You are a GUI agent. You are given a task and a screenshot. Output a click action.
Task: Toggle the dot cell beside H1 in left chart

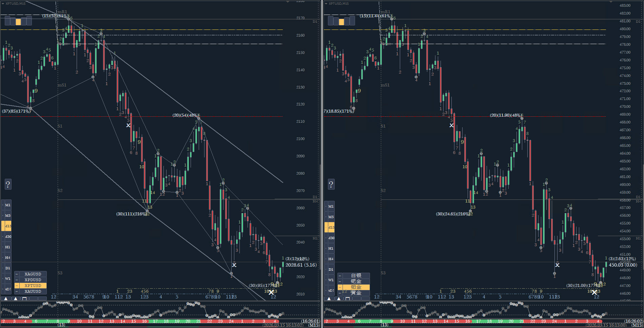coord(3,247)
